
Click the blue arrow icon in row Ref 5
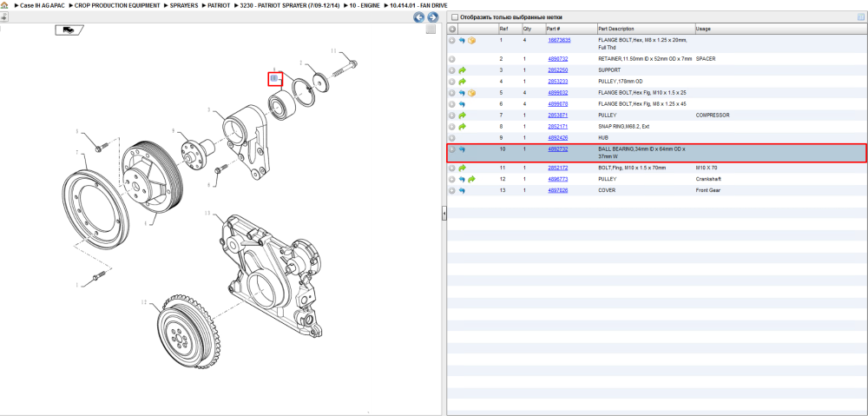(462, 93)
